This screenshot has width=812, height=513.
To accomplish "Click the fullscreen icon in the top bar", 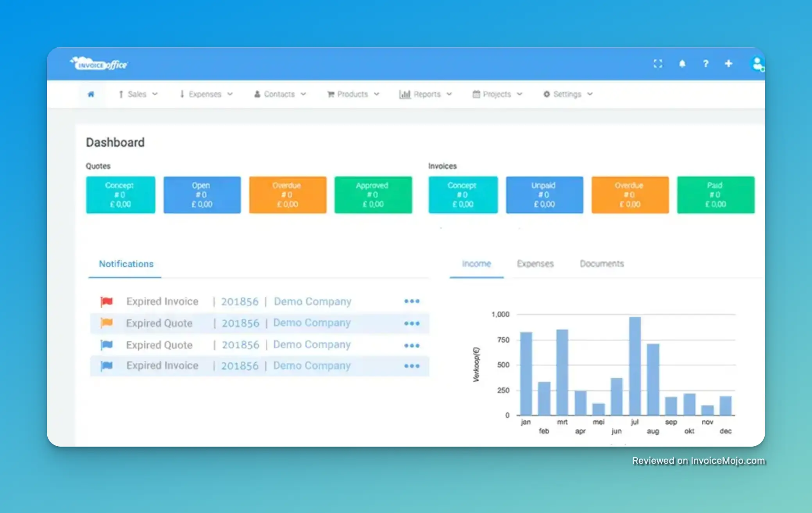I will pos(658,64).
